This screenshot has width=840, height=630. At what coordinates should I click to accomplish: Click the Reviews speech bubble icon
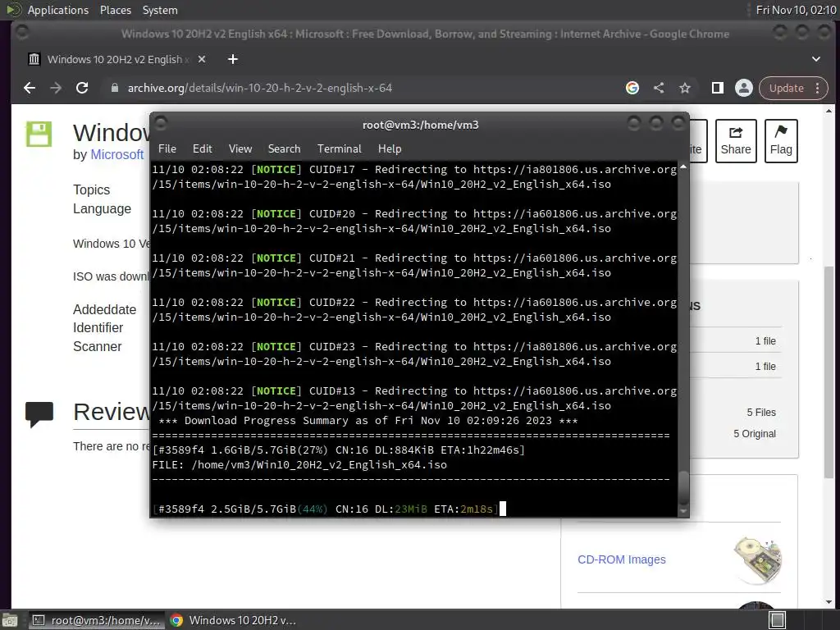(39, 413)
